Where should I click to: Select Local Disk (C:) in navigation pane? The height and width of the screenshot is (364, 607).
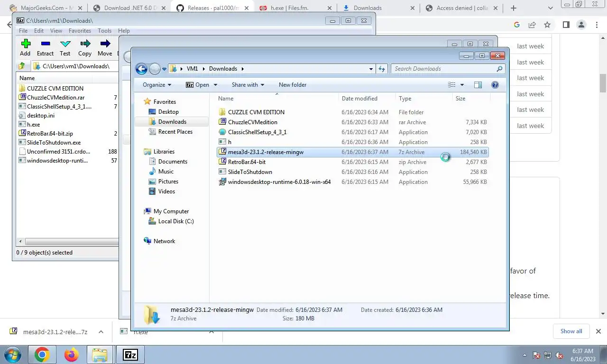pyautogui.click(x=175, y=221)
